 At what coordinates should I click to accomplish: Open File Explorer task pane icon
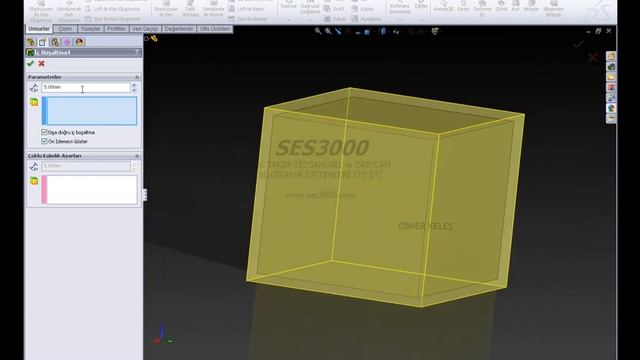click(611, 77)
